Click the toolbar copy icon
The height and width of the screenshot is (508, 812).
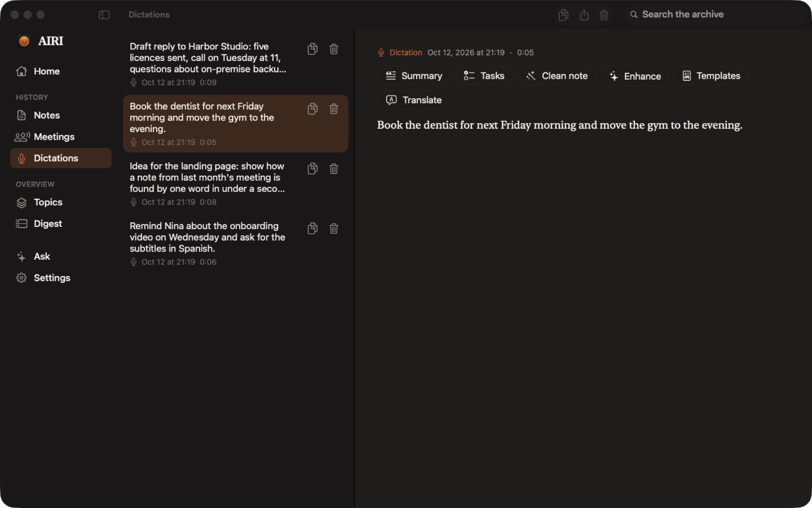pyautogui.click(x=563, y=15)
